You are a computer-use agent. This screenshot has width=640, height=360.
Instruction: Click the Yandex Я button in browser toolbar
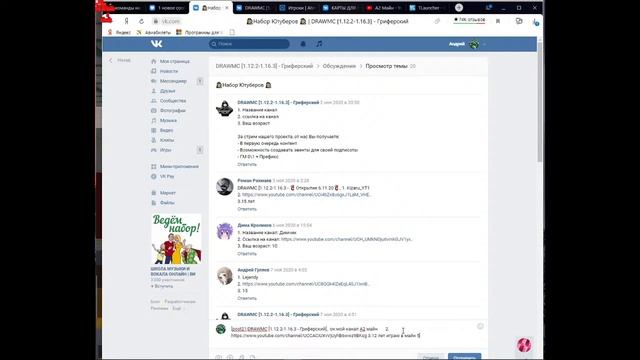[x=127, y=21]
